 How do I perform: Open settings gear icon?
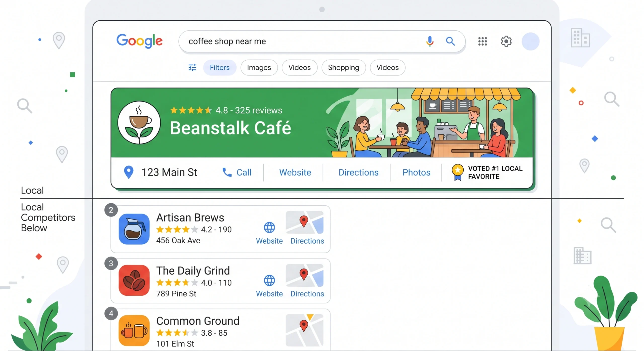506,41
